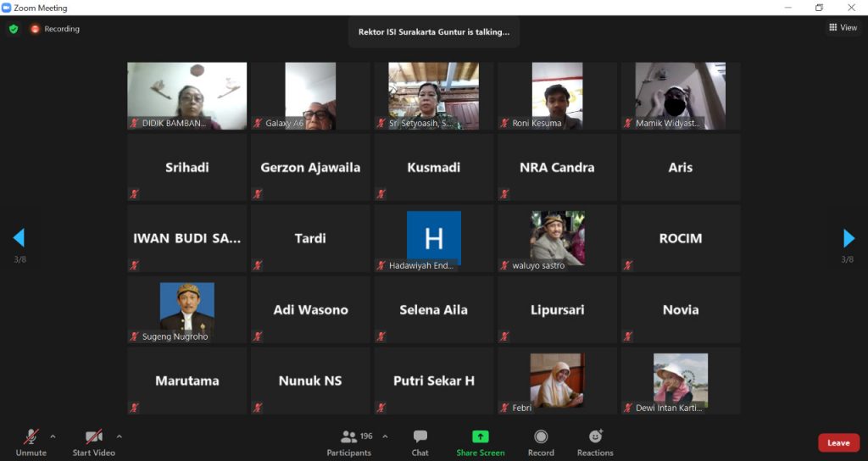Select the Hadawiyah participant tile with H avatar

(433, 238)
